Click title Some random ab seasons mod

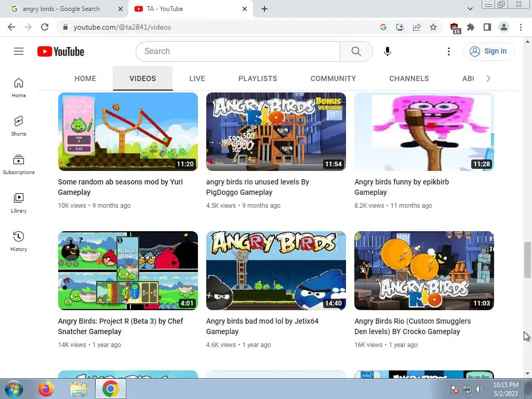(x=121, y=187)
